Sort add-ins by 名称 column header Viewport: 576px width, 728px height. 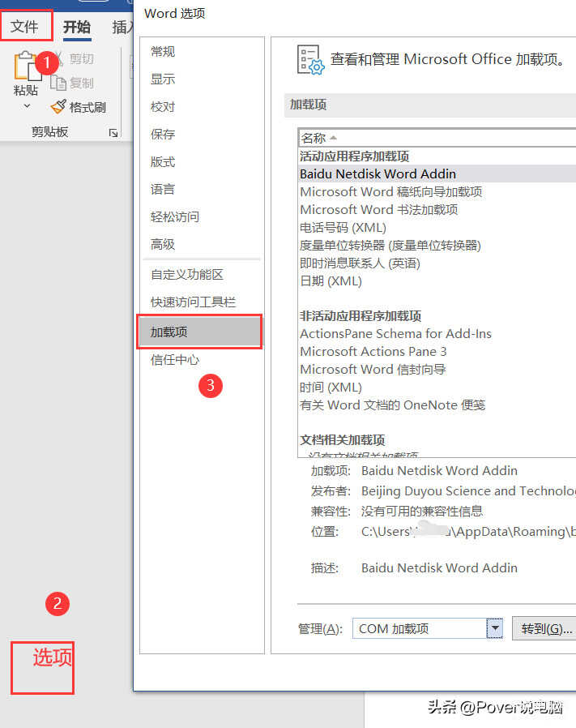(x=437, y=138)
